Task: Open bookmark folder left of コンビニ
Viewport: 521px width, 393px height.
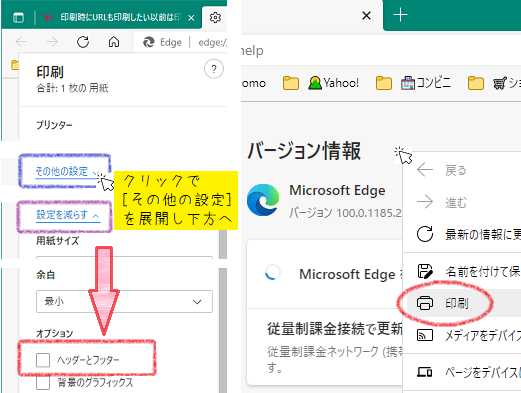Action: pos(384,83)
